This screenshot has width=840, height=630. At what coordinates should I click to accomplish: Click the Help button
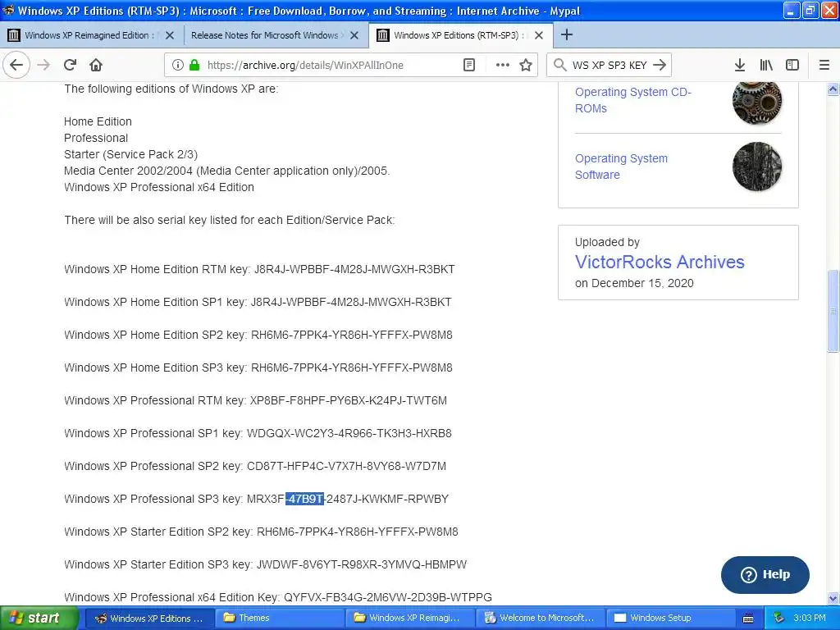pyautogui.click(x=765, y=575)
